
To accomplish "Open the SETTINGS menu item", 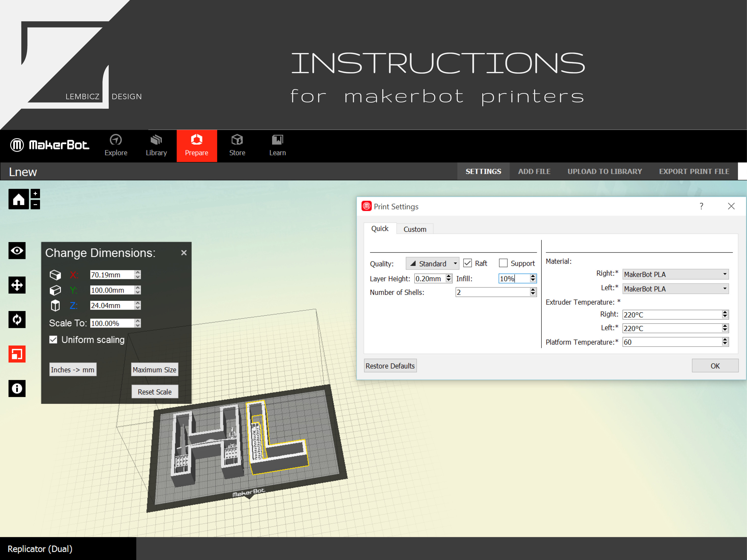I will pos(483,171).
